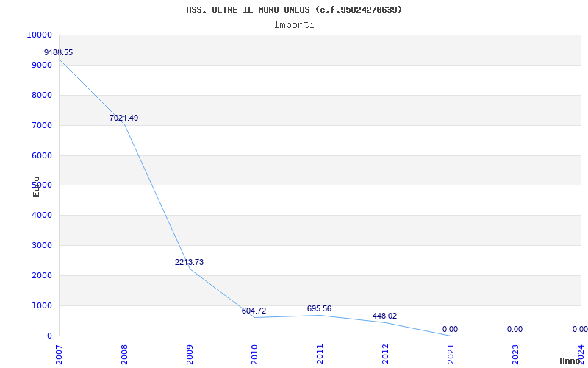Click the 7000 y-axis tick label
588x368 pixels.
(41, 125)
